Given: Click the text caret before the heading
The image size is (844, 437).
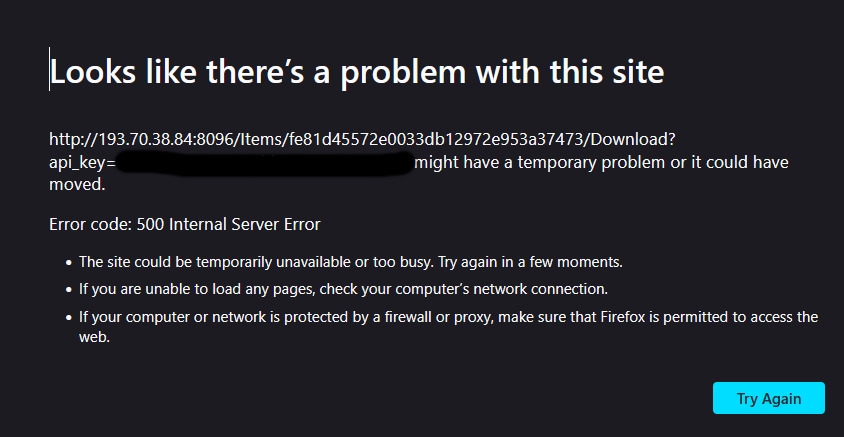Looking at the screenshot, I should 49,70.
